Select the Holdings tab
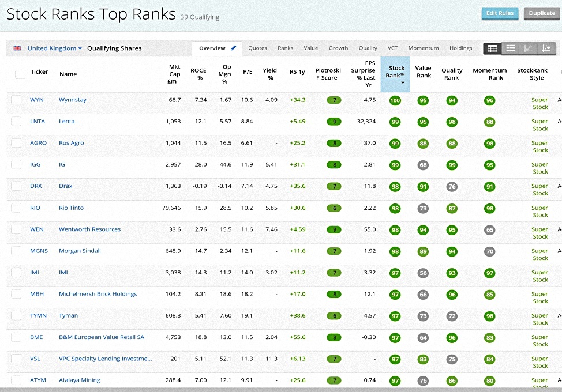Screen dimensions: 562x392 pos(460,48)
